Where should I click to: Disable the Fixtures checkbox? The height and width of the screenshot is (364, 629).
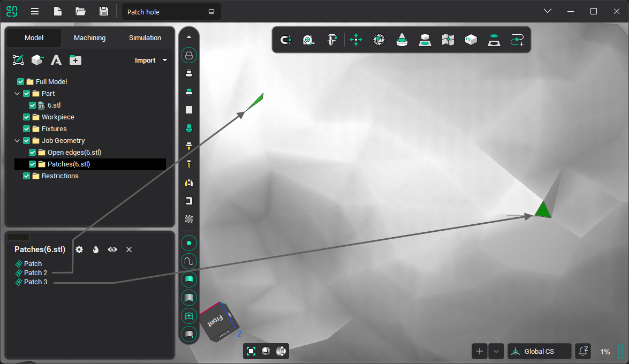pos(26,128)
